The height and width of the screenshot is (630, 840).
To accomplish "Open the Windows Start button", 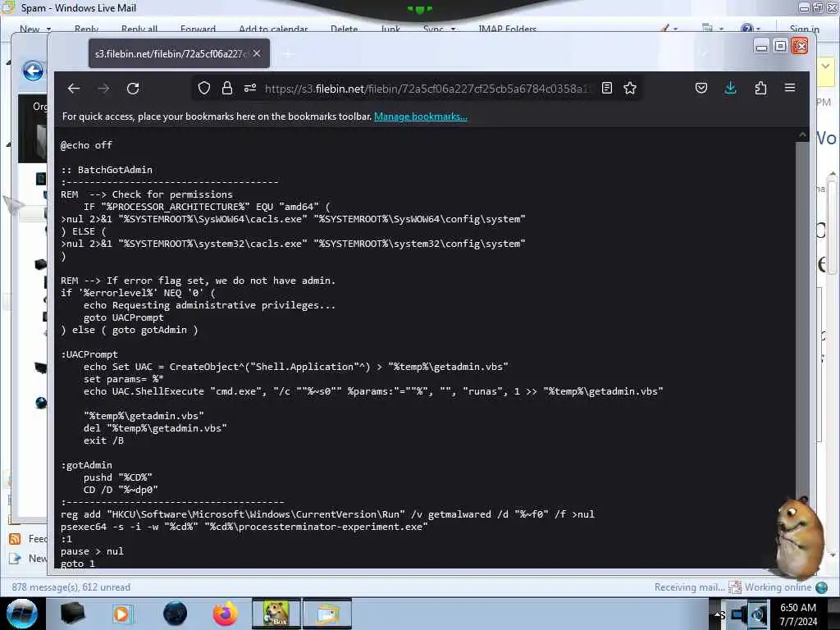I will point(22,614).
